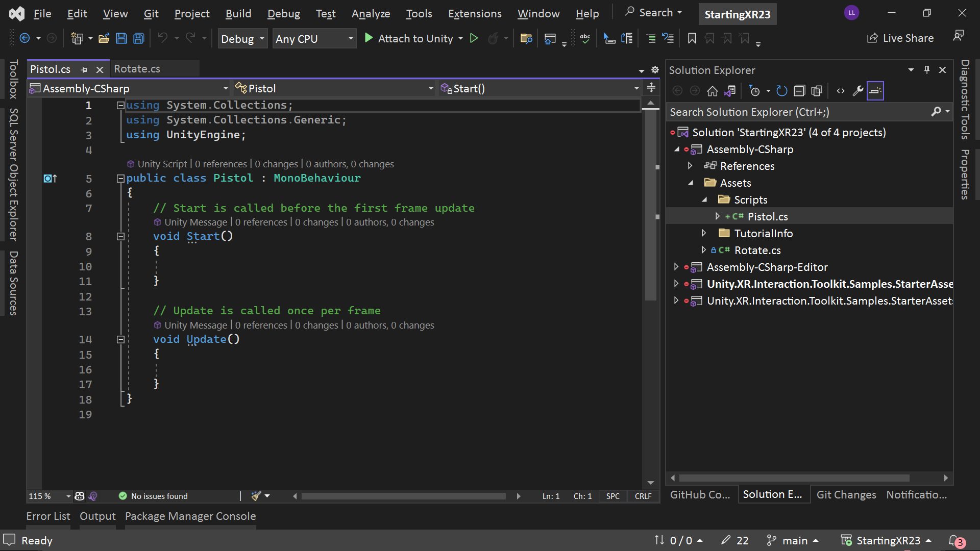This screenshot has width=980, height=551.
Task: Toggle auto-hide pin for Solution Explorer
Action: [x=927, y=70]
